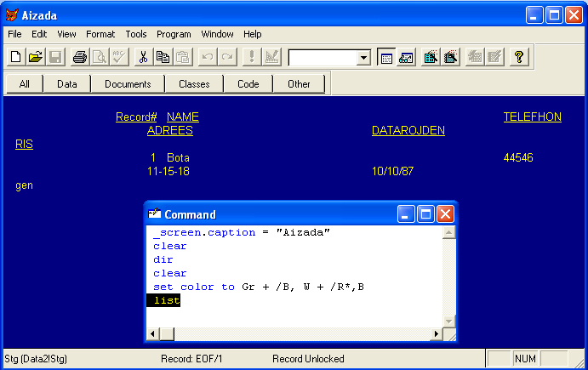588x370 pixels.
Task: Open the Data Session window icon
Action: tap(406, 57)
